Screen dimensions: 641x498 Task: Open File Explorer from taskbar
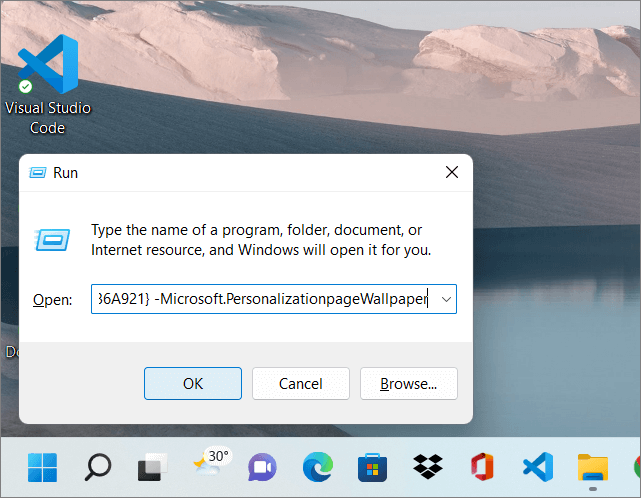pyautogui.click(x=592, y=468)
